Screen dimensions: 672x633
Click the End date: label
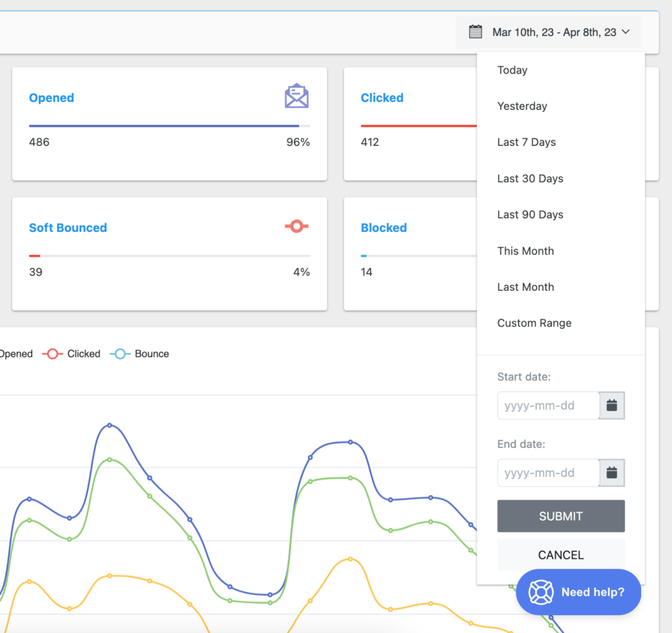521,444
